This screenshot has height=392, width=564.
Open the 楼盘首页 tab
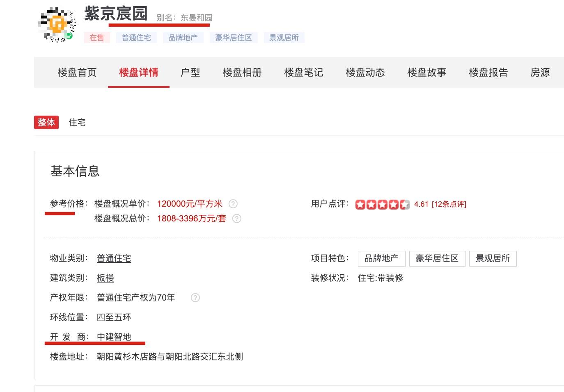point(77,73)
